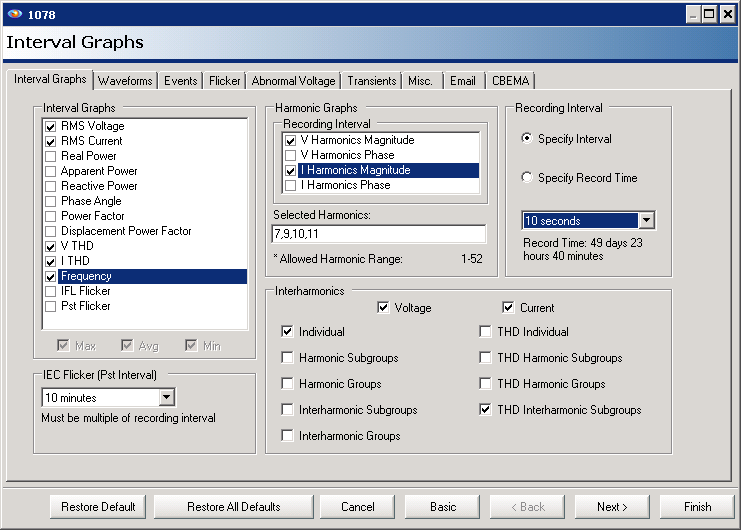Go to the Flicker tab
The height and width of the screenshot is (530, 741).
224,81
